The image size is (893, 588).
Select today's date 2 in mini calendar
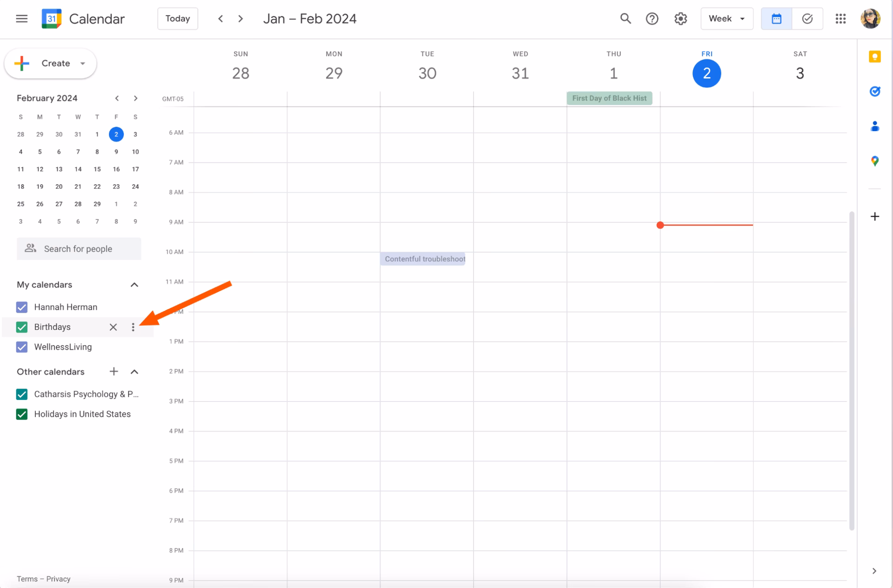pos(116,134)
